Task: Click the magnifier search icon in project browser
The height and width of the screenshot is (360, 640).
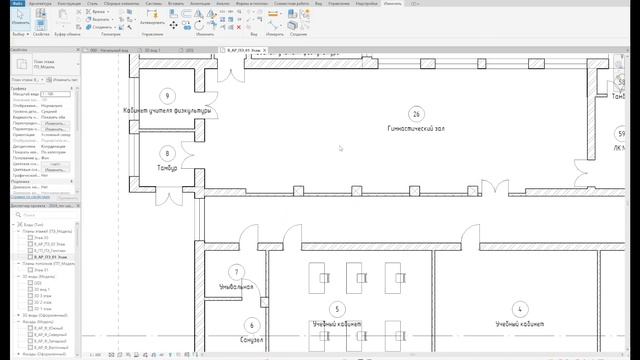Action: [18, 215]
